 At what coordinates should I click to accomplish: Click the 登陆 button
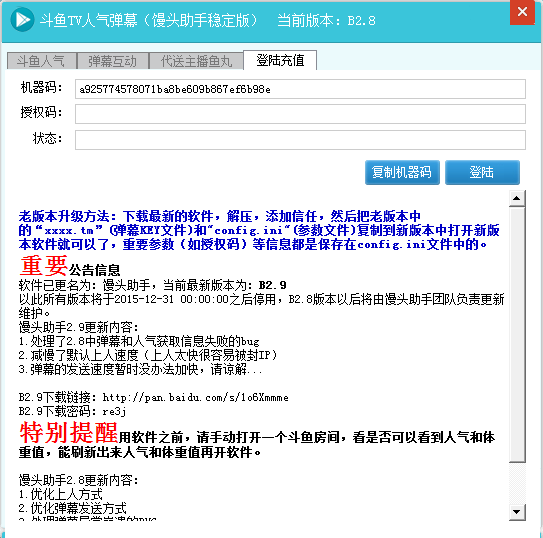[482, 172]
